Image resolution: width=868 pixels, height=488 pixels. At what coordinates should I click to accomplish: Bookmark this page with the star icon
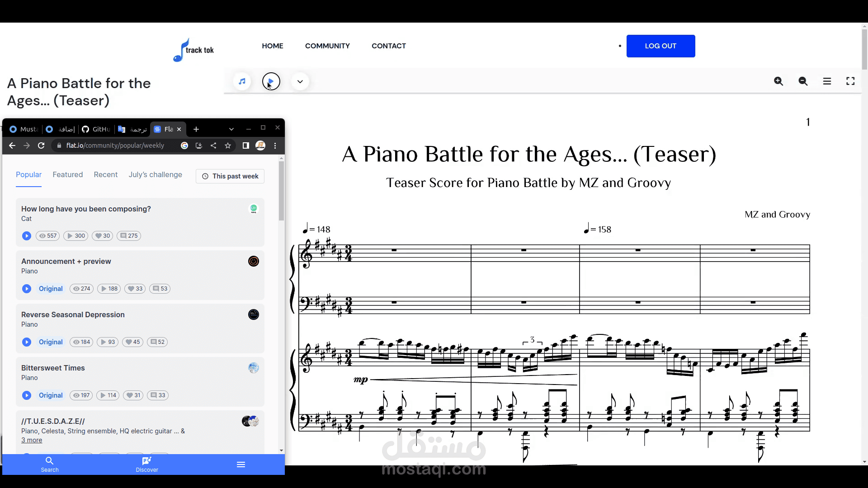(228, 145)
